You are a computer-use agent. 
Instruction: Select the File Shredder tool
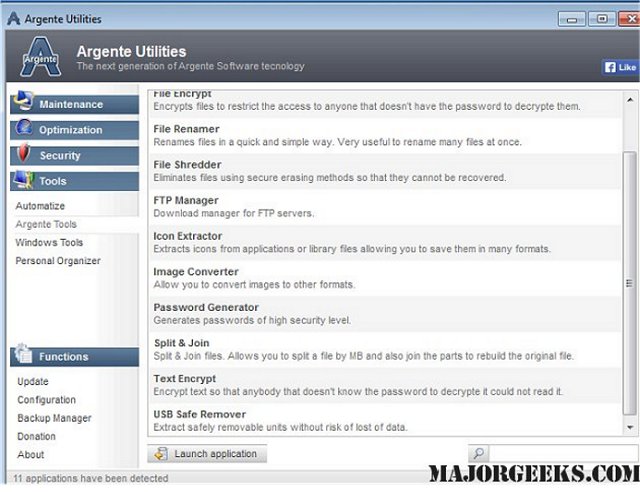pyautogui.click(x=385, y=171)
